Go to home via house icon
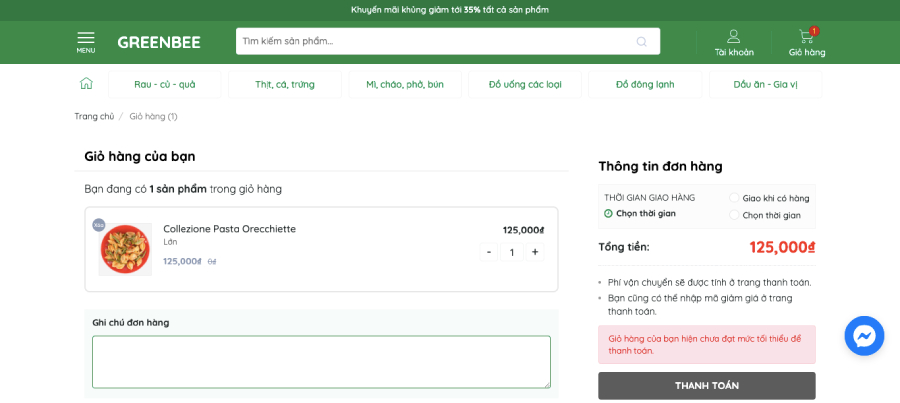Image resolution: width=900 pixels, height=403 pixels. [x=86, y=84]
